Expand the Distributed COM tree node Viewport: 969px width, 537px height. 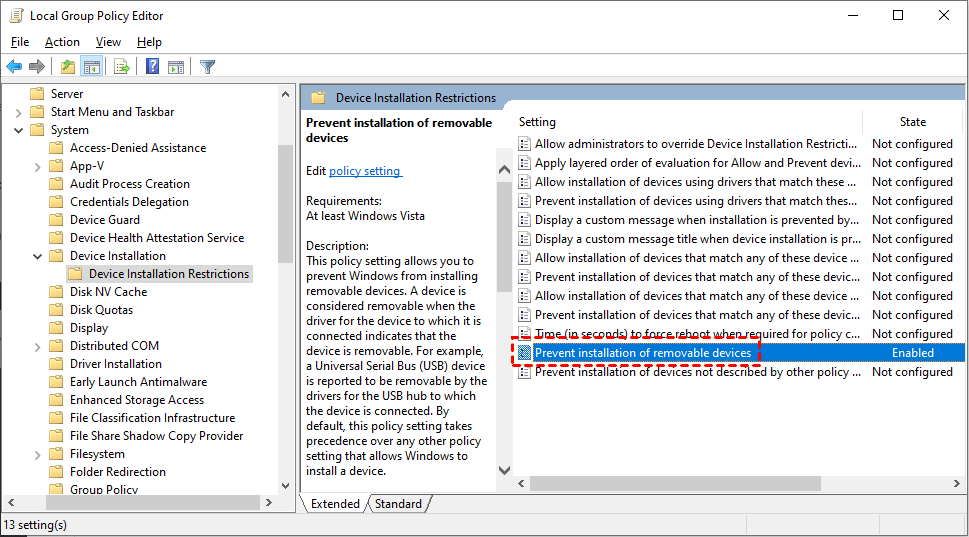[x=37, y=346]
